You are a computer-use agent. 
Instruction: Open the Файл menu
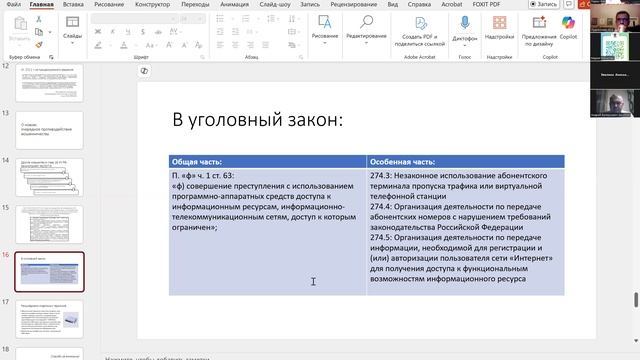pos(14,4)
